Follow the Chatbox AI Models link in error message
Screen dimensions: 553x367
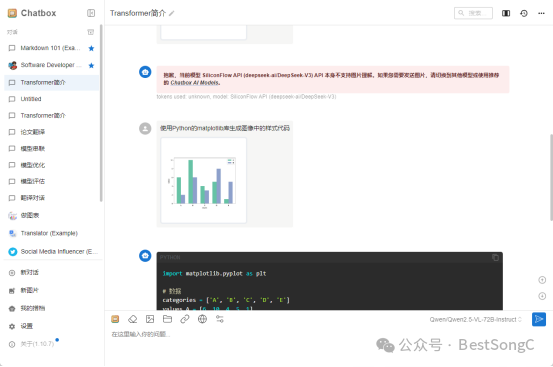point(195,82)
